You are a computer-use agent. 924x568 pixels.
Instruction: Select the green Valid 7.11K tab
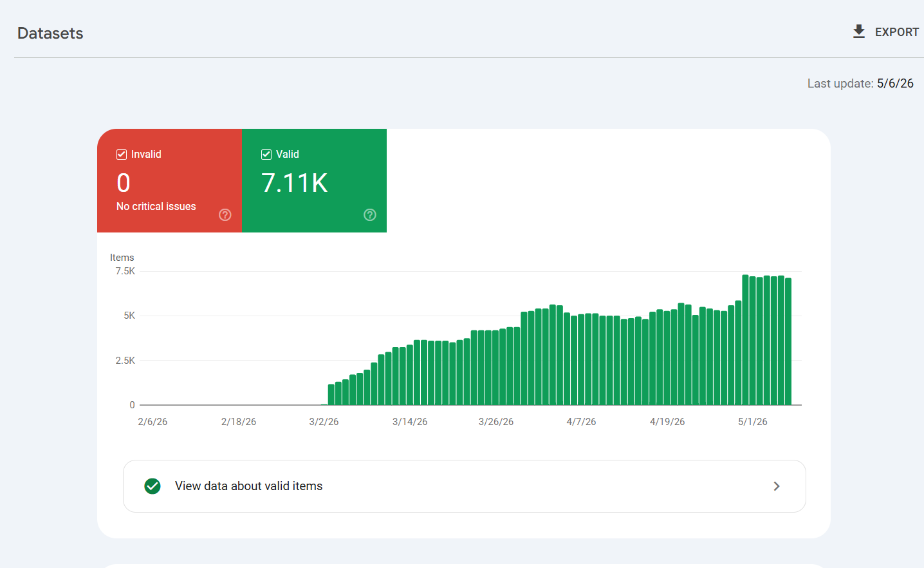pos(314,180)
